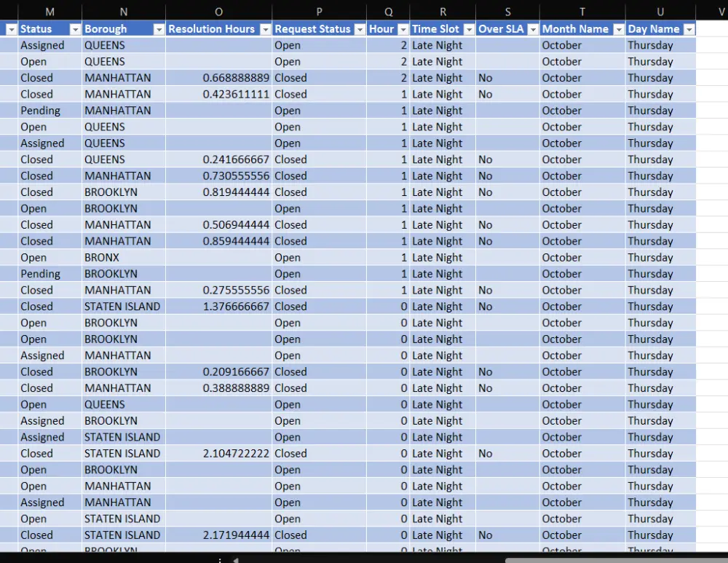
Task: Open the Borough column filter dropdown
Action: click(x=159, y=29)
